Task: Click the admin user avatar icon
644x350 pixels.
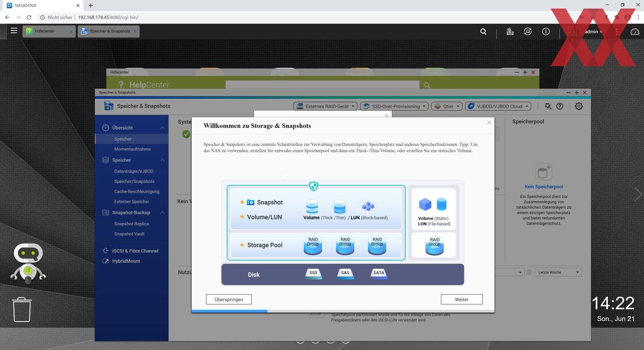Action: [x=572, y=31]
